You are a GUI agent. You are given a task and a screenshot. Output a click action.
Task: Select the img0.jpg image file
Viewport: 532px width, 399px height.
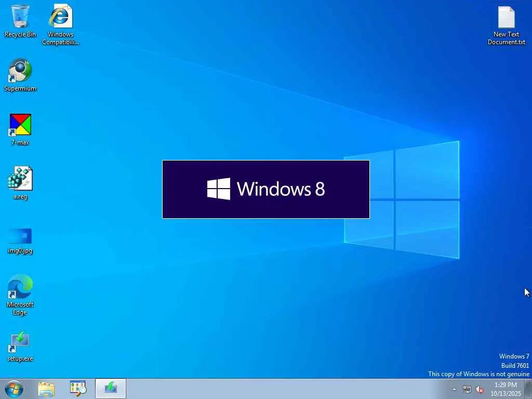pos(20,241)
